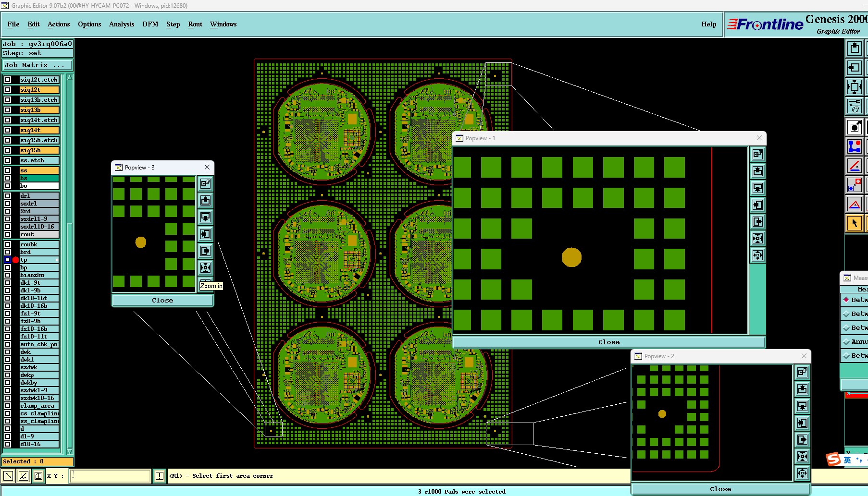
Task: Click the Sogou input method icon
Action: pyautogui.click(x=833, y=460)
